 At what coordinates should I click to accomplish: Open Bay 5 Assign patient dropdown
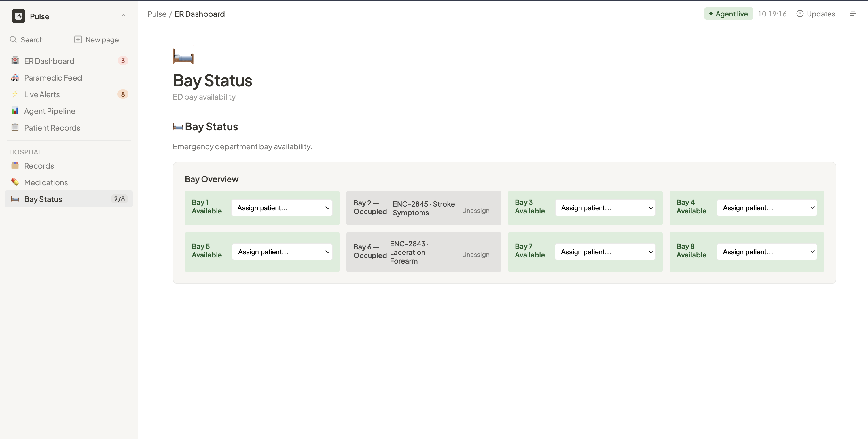tap(282, 252)
